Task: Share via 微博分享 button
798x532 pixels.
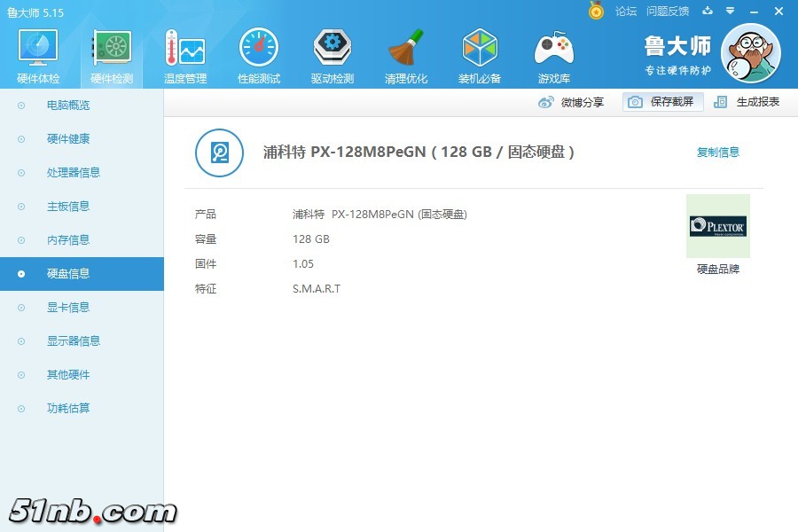Action: 572,102
